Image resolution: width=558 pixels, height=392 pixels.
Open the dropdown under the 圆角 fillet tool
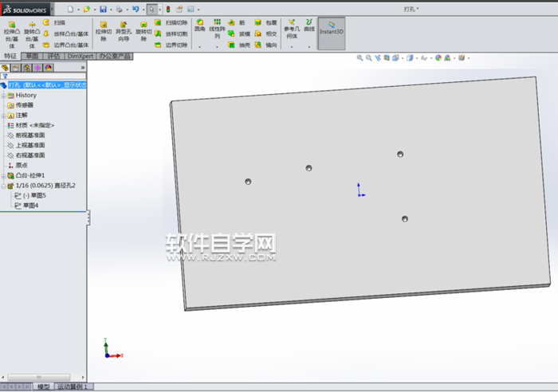(x=199, y=46)
